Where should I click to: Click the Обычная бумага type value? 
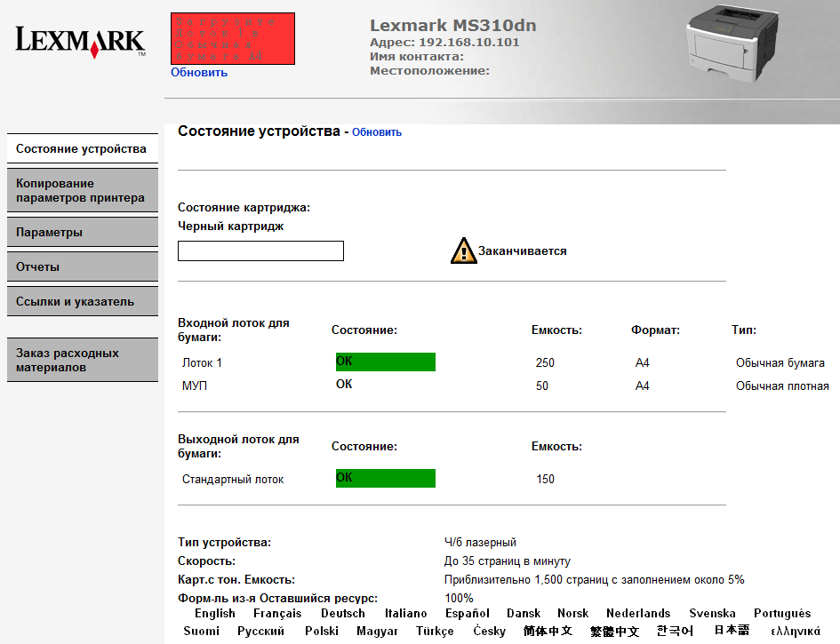coord(780,363)
